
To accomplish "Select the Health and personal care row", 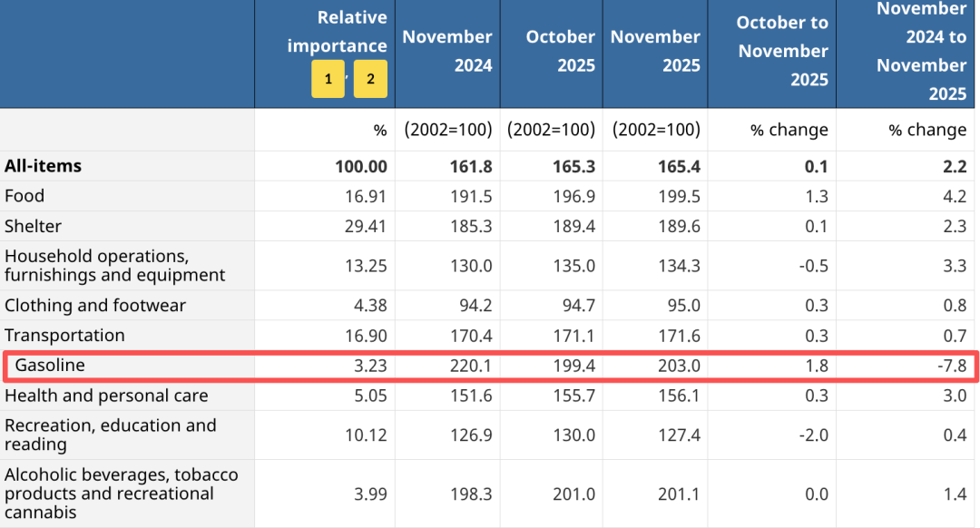I will click(x=106, y=396).
